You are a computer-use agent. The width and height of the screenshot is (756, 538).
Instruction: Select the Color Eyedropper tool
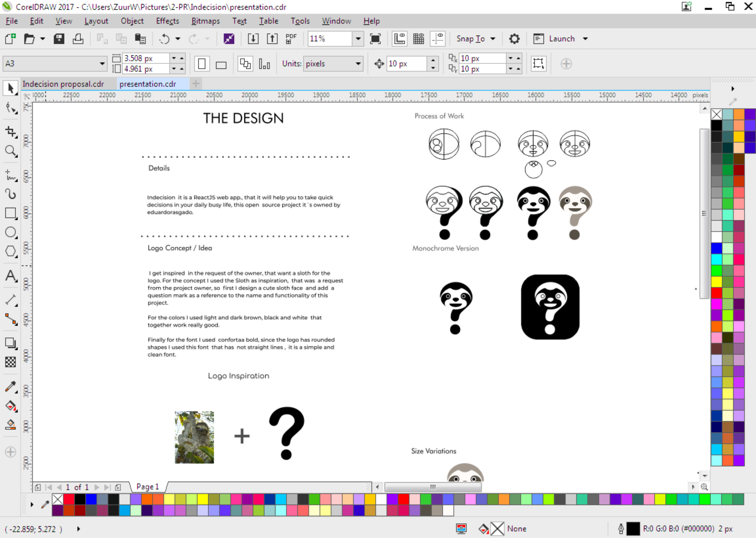10,386
